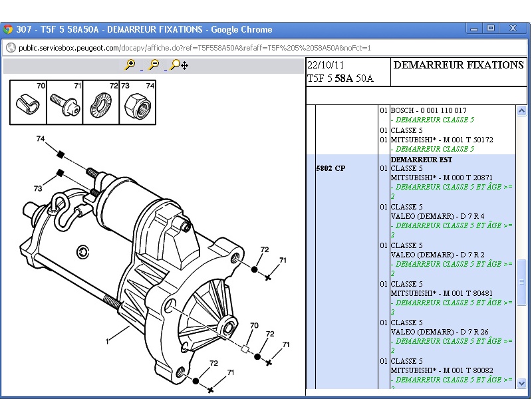532x399 pixels.
Task: Click MITSUBISHI* - M 001 T 80082 entry
Action: click(442, 370)
